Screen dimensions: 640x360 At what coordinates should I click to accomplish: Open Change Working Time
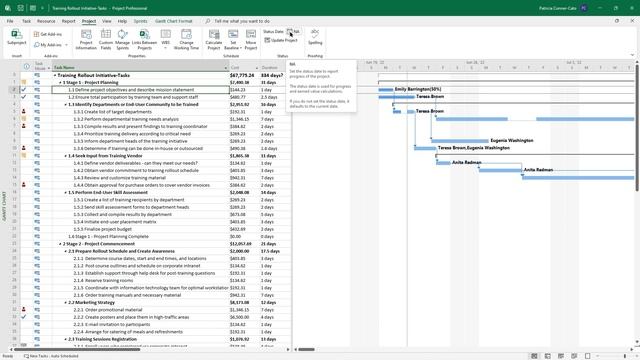click(186, 40)
